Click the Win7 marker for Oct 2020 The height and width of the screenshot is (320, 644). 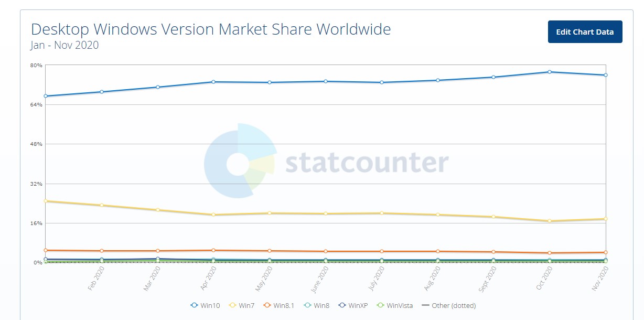(x=549, y=221)
